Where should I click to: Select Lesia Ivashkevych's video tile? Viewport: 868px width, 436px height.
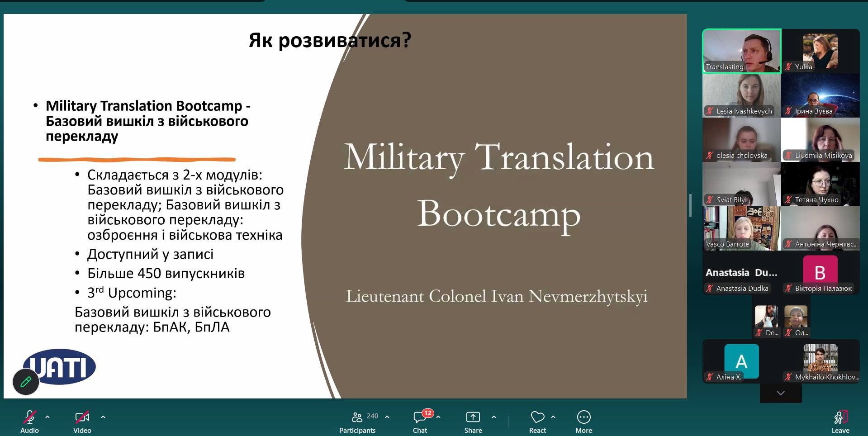(x=742, y=95)
